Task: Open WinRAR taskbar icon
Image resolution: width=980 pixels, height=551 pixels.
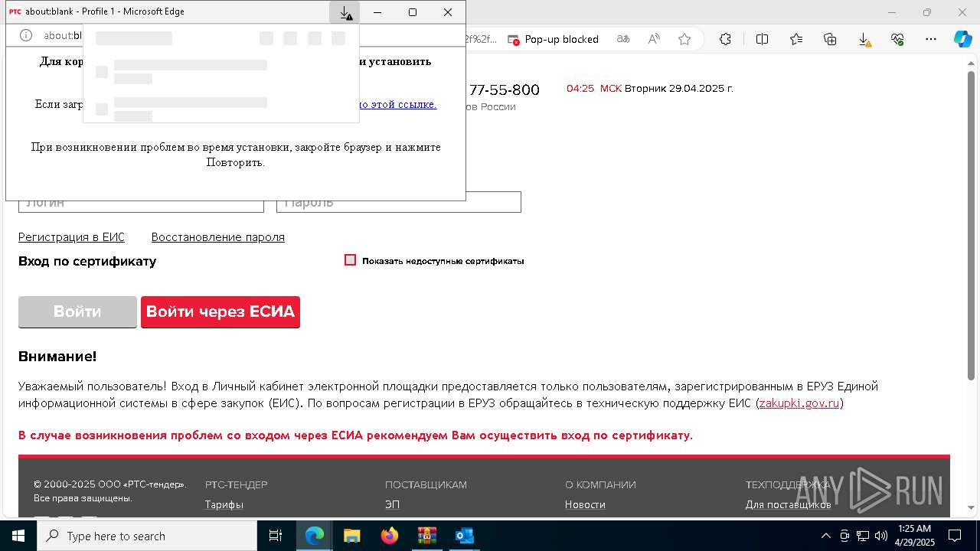Action: click(x=426, y=536)
